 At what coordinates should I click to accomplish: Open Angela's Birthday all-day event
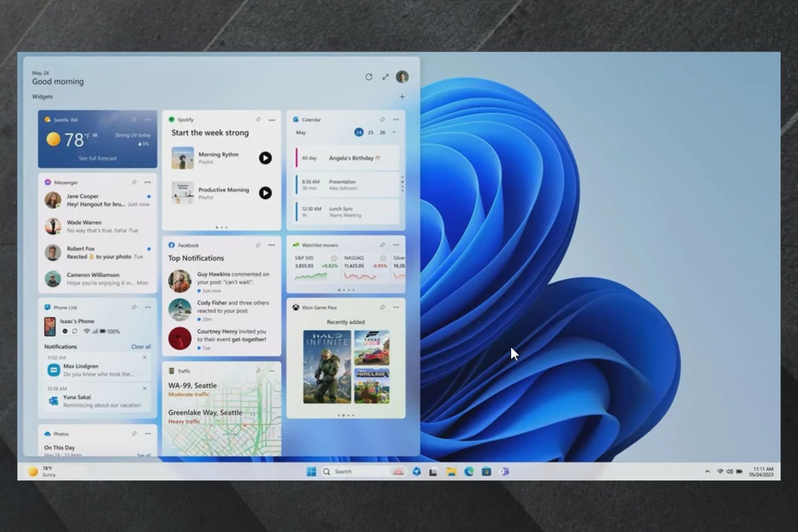pos(347,158)
